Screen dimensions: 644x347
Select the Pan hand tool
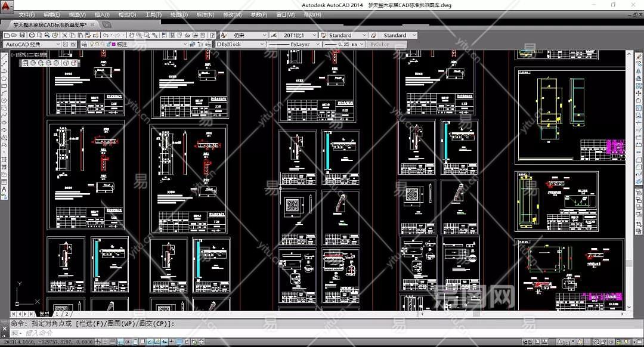click(x=131, y=36)
